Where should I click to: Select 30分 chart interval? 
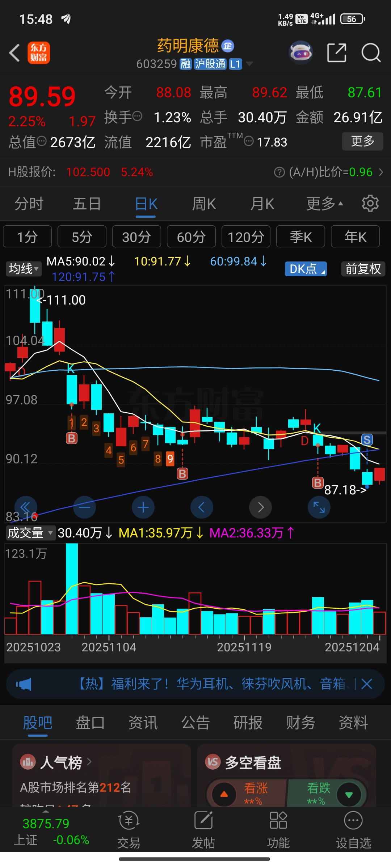136,237
